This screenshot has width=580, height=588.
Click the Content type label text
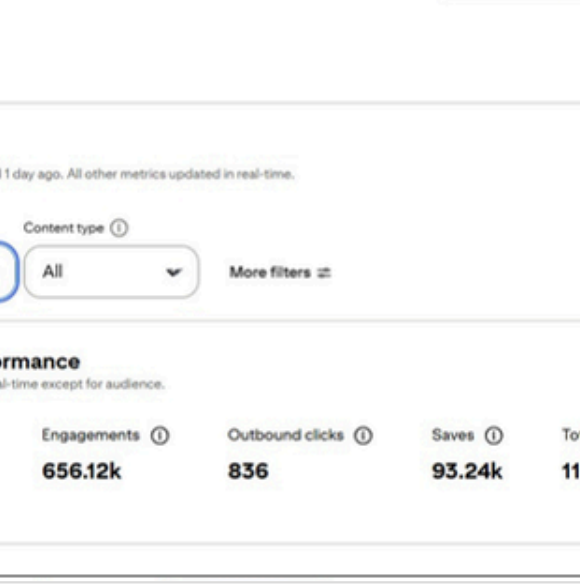[x=63, y=228]
